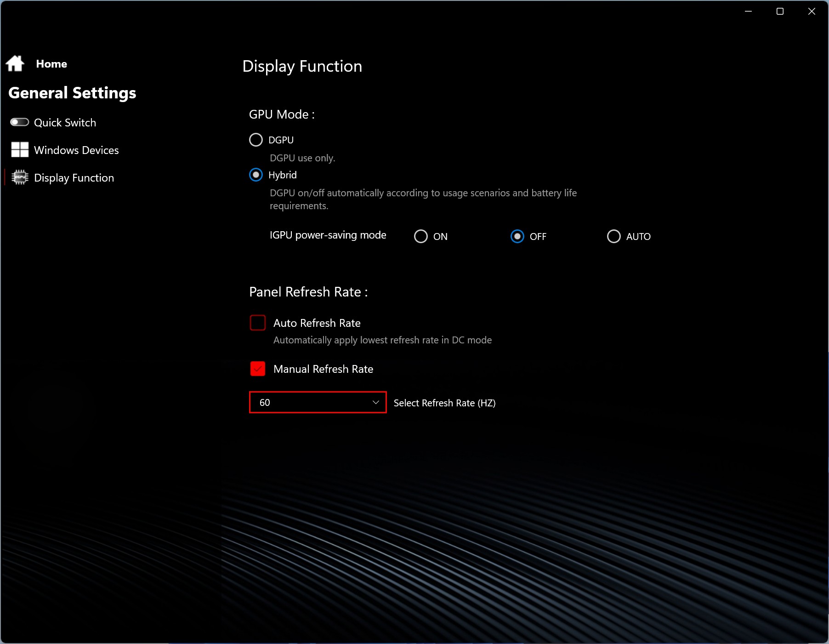This screenshot has height=644, width=829.
Task: Set IGPU power-saving mode to AUTO
Action: 614,236
